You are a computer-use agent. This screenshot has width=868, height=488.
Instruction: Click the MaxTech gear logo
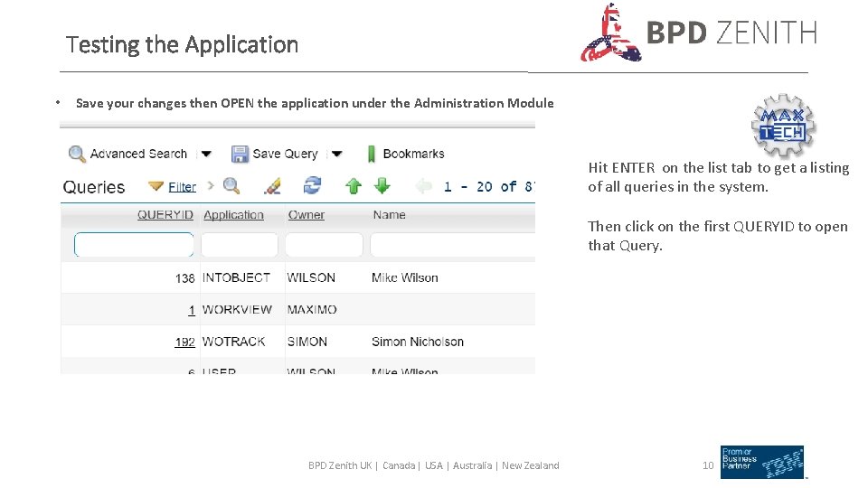783,126
